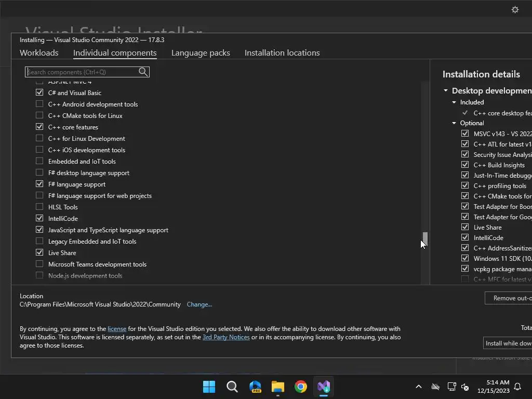The height and width of the screenshot is (399, 532).
Task: Toggle Just-In-Time debugger option
Action: [x=465, y=175]
